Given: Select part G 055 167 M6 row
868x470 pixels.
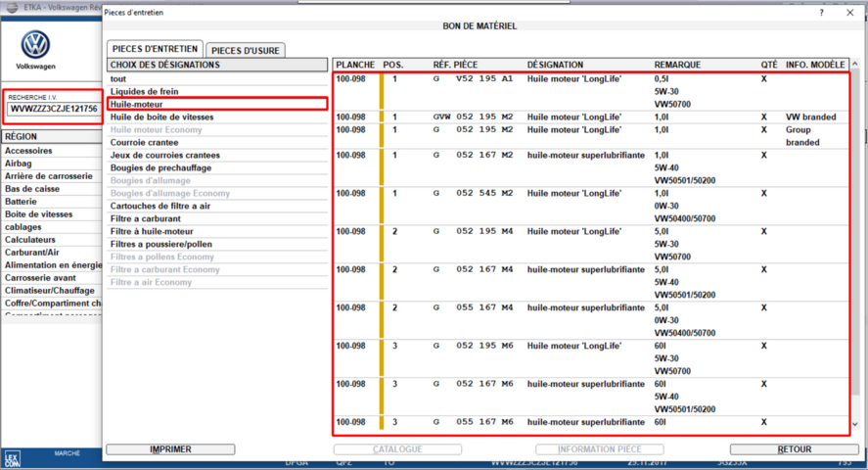Looking at the screenshot, I should point(591,424).
